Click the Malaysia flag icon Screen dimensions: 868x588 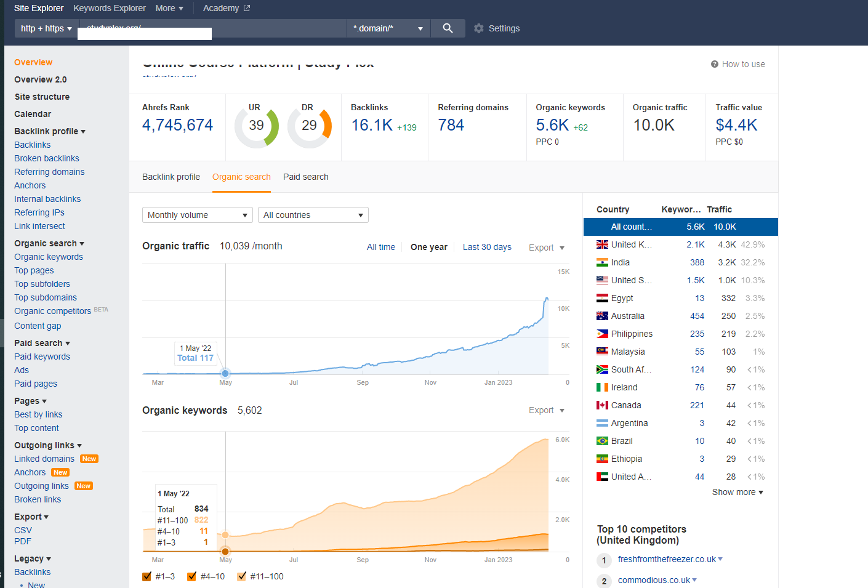coord(602,352)
